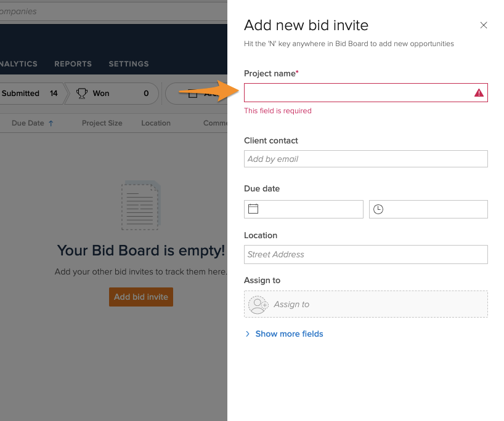Viewport: 504px width, 421px height.
Task: Click the Street Address location field
Action: pos(365,254)
